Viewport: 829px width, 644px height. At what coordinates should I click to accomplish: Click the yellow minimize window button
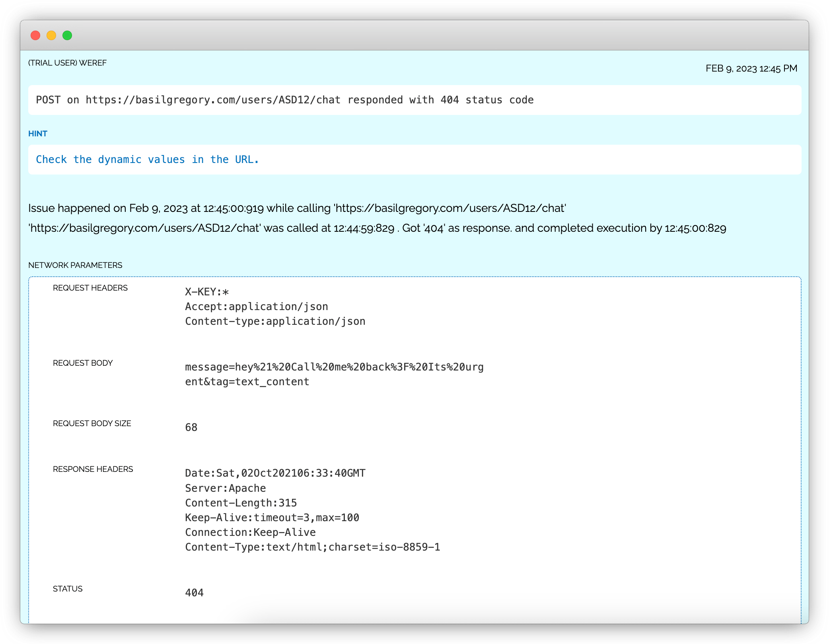(51, 35)
